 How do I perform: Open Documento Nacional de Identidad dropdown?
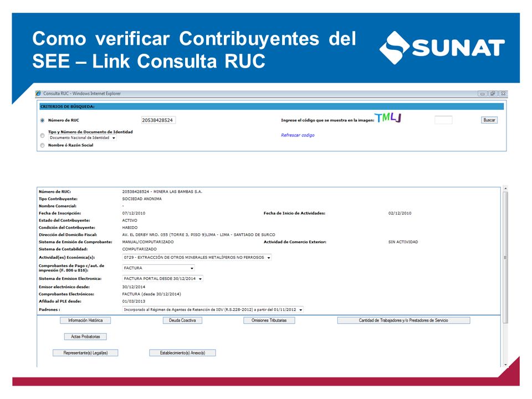(83, 138)
